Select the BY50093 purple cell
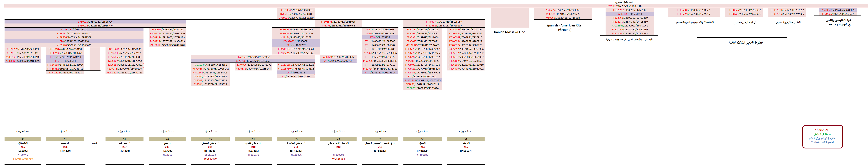 [x=838, y=10]
